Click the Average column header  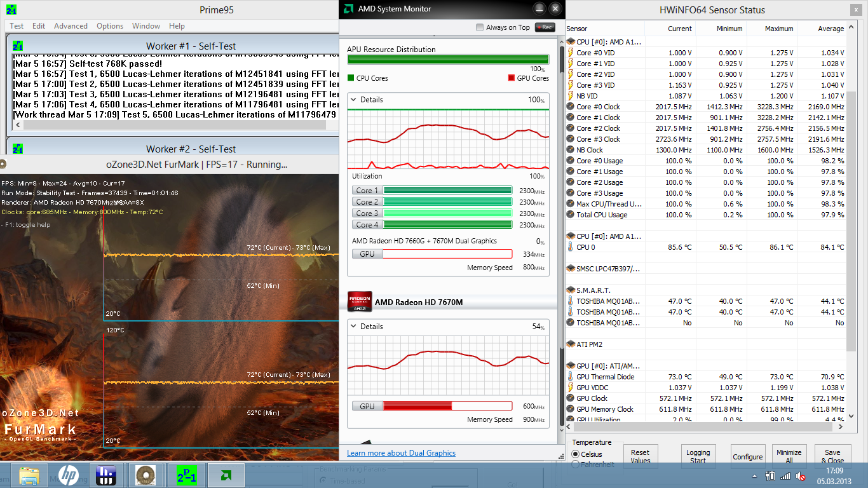[822, 29]
